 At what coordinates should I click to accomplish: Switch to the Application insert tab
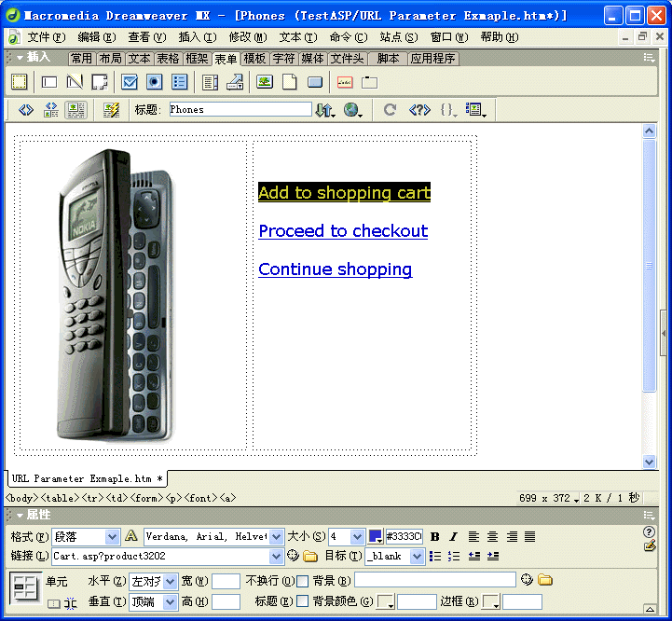pyautogui.click(x=432, y=59)
